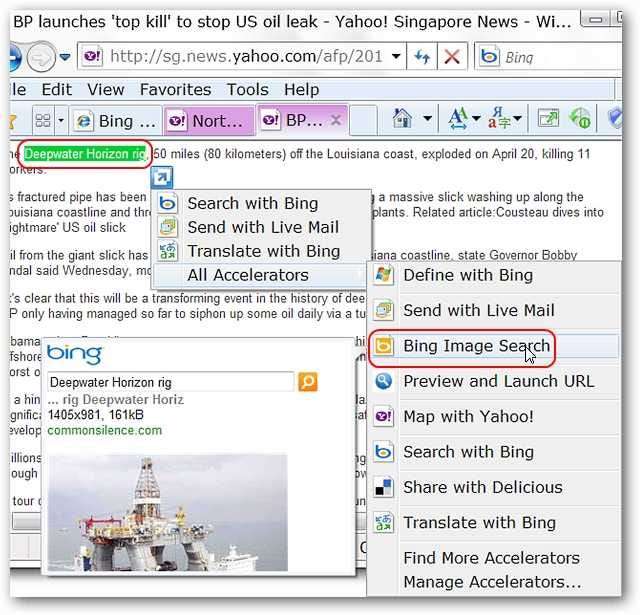
Task: Click Live Mail icon in All Accelerators submenu
Action: 383,310
